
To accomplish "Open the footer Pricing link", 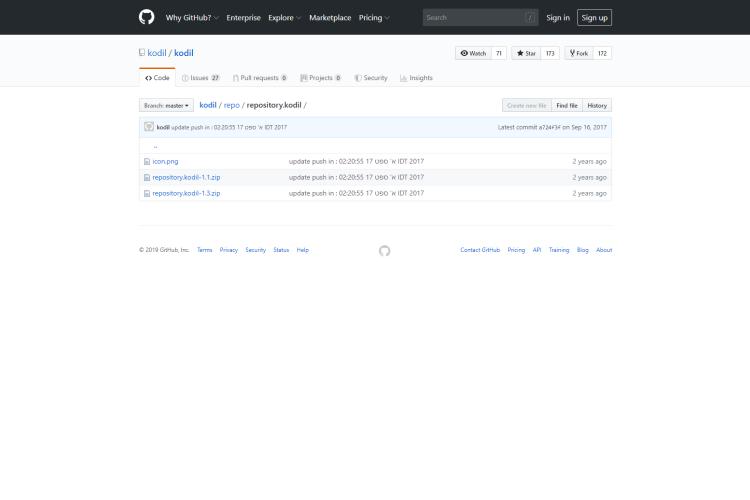I will pos(516,250).
